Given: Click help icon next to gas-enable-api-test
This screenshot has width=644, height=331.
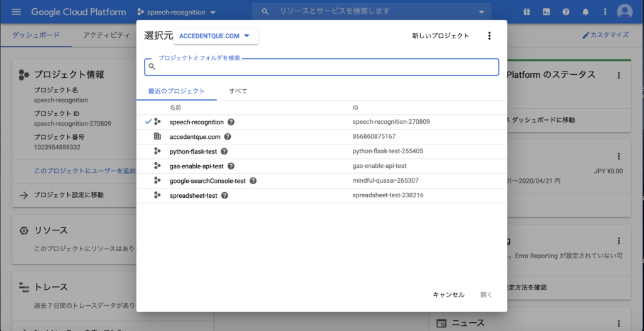Looking at the screenshot, I should pos(231,166).
